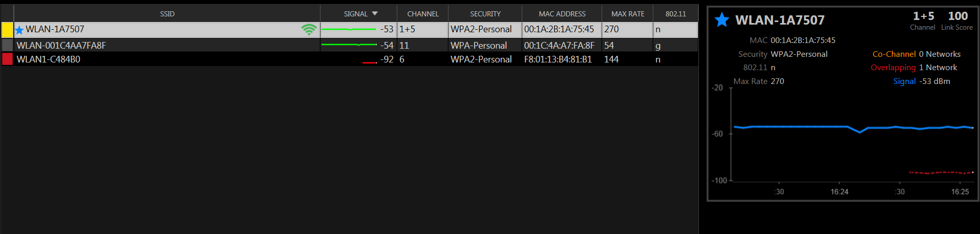Click the large blue star in details panel

point(722,20)
